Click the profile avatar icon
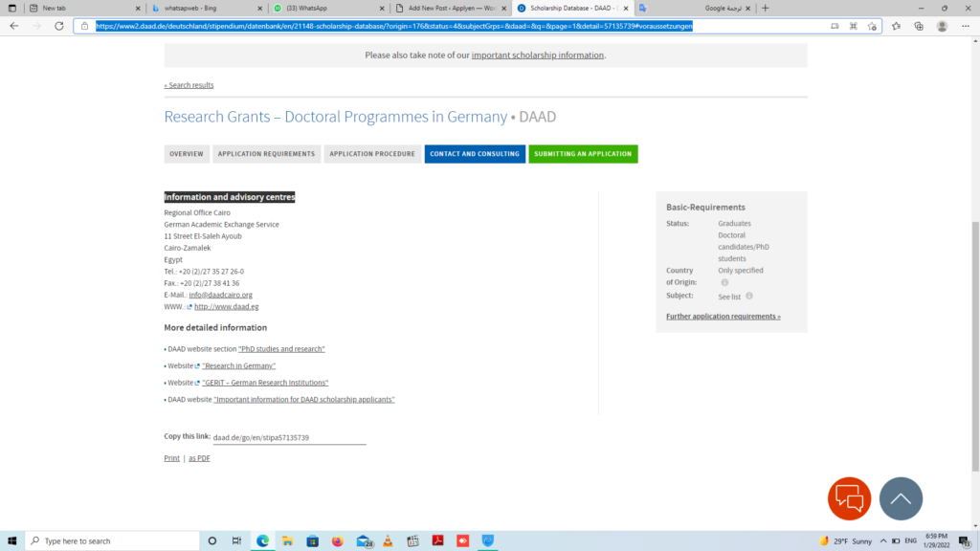Image resolution: width=980 pixels, height=551 pixels. (942, 26)
